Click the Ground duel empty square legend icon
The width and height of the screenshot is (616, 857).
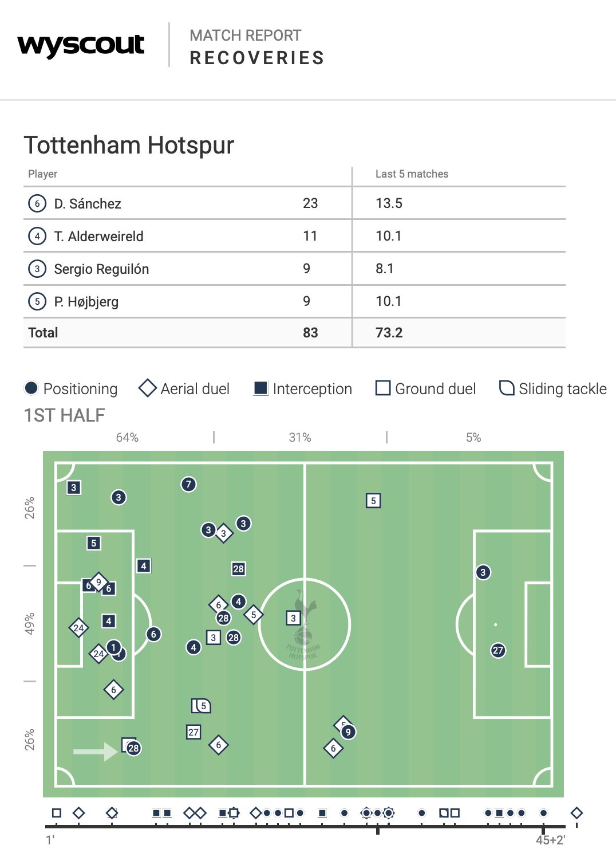tap(382, 388)
